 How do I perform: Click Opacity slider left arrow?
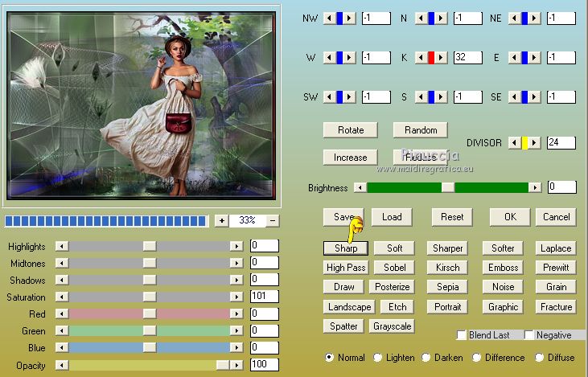coord(62,365)
